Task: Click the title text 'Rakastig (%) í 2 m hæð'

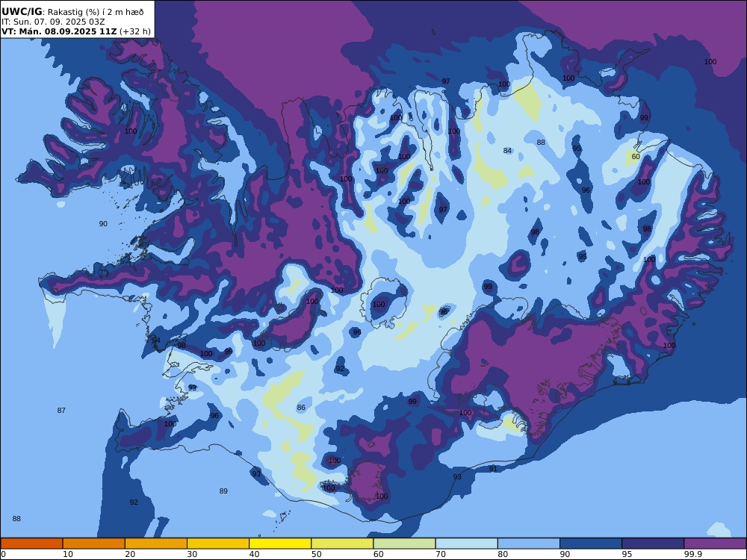Action: coord(96,12)
